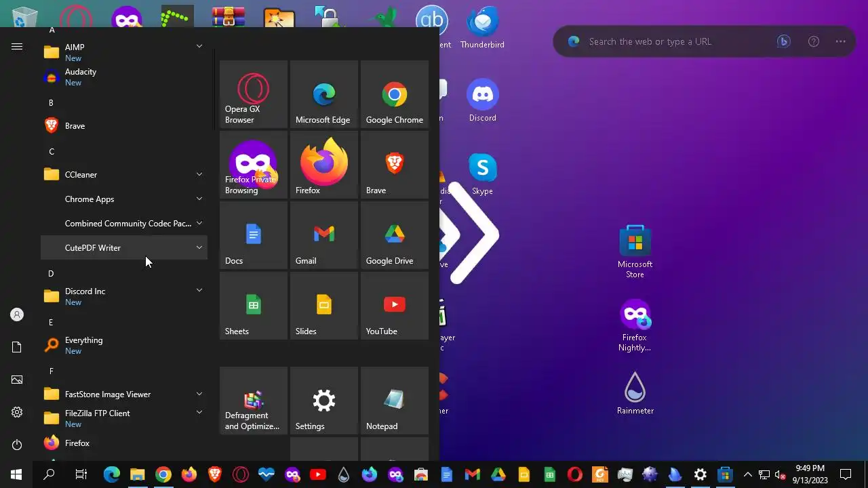Open the Sheets tile
This screenshot has height=488, width=868.
pos(254,306)
